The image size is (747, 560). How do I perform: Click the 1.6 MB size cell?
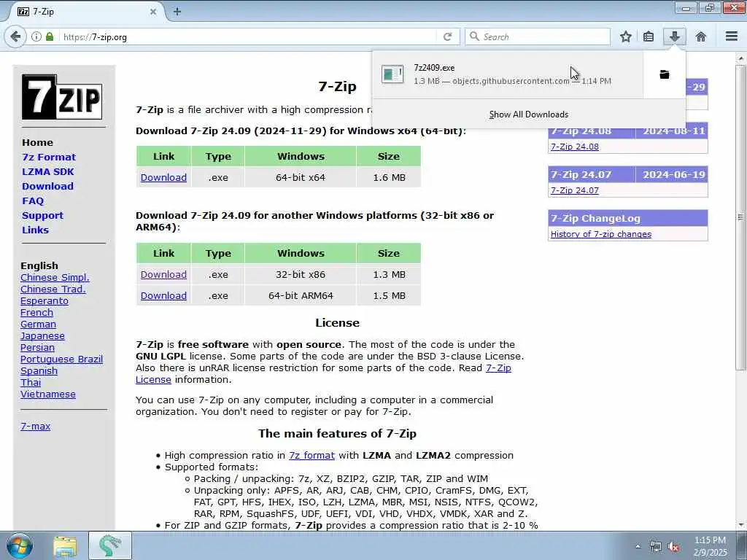click(389, 178)
